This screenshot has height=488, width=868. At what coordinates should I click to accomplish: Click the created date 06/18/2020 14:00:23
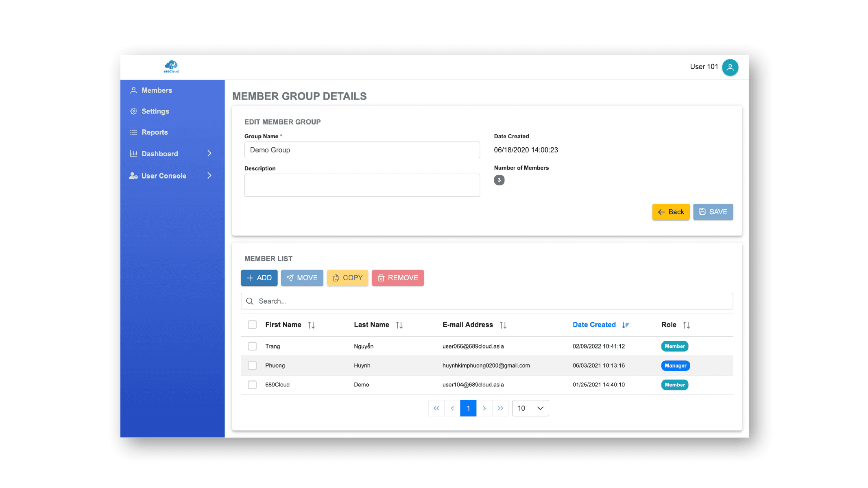pyautogui.click(x=526, y=150)
